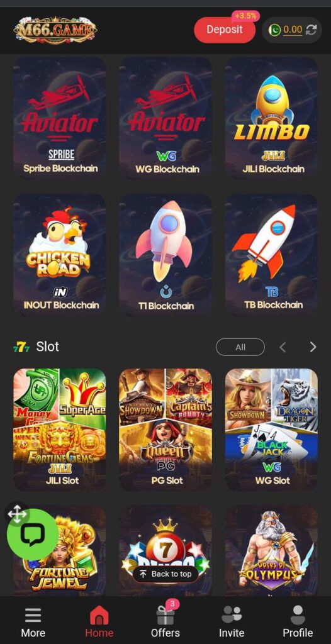Image resolution: width=331 pixels, height=644 pixels.
Task: Open the Profile person icon
Action: coord(298,615)
